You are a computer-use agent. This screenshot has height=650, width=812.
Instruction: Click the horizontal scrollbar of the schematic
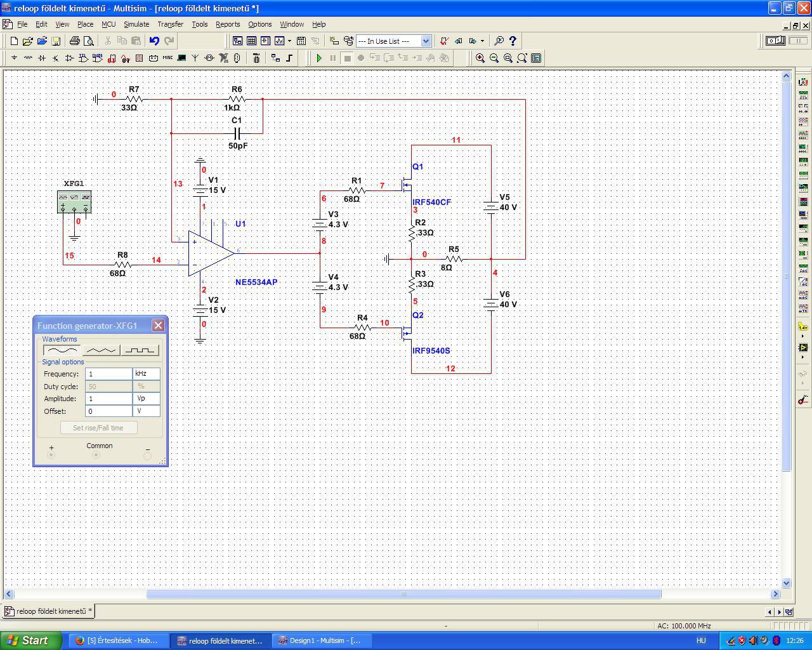(403, 594)
